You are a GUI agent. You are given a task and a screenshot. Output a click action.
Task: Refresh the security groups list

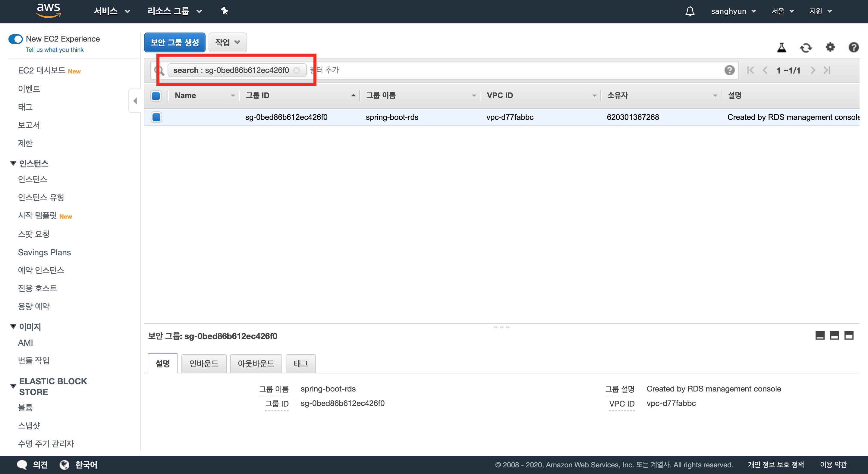click(806, 48)
